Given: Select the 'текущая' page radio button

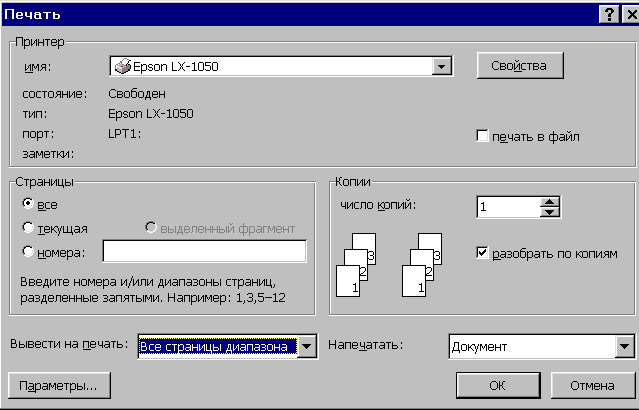Looking at the screenshot, I should [28, 227].
